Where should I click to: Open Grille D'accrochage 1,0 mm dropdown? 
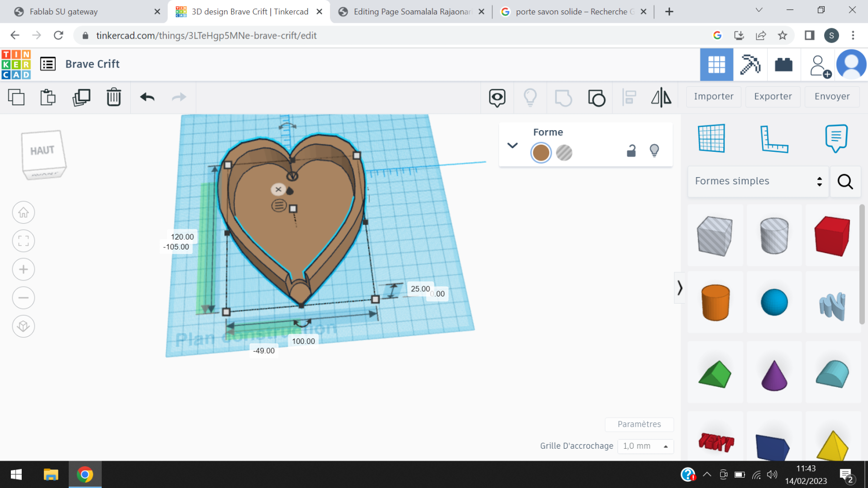pyautogui.click(x=645, y=446)
